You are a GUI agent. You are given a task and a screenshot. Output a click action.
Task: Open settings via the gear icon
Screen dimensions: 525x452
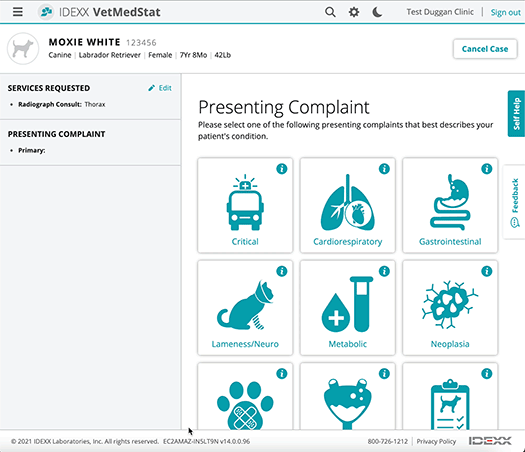pos(354,12)
